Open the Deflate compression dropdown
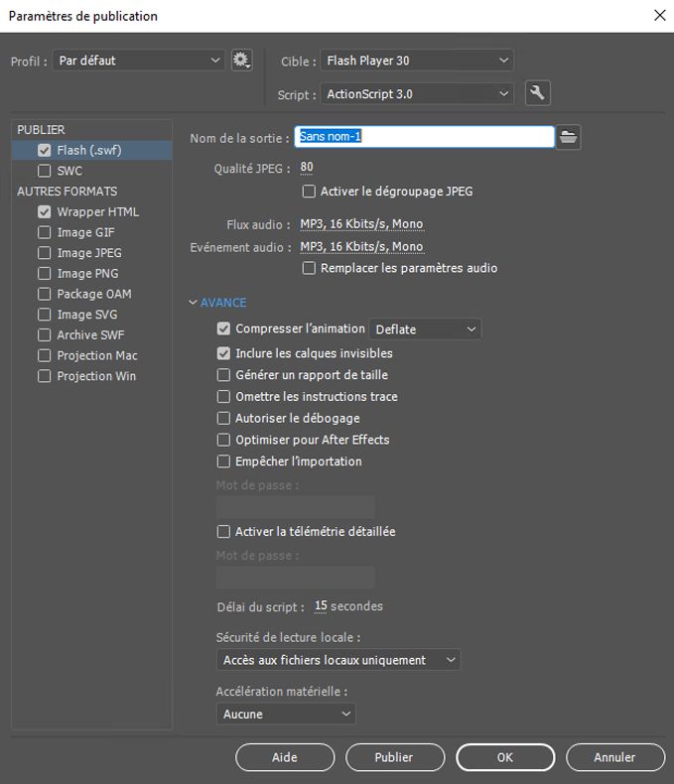674x784 pixels. click(x=425, y=329)
